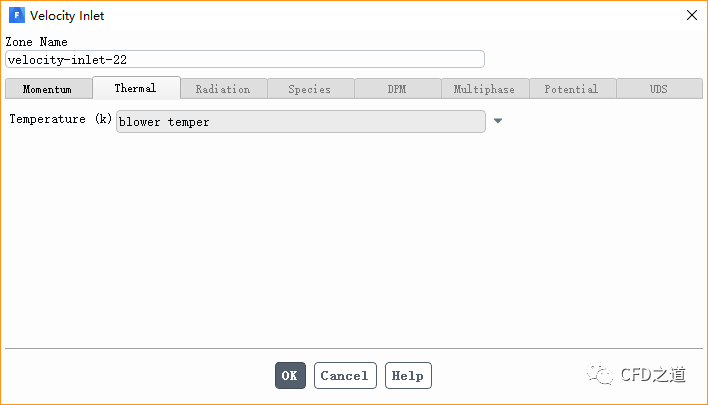Switch to the Momentum tab

(48, 89)
